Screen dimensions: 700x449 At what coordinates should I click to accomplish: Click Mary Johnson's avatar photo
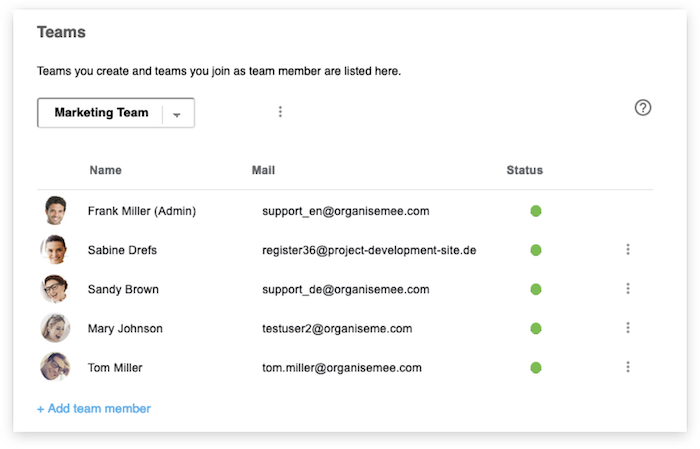tap(55, 328)
